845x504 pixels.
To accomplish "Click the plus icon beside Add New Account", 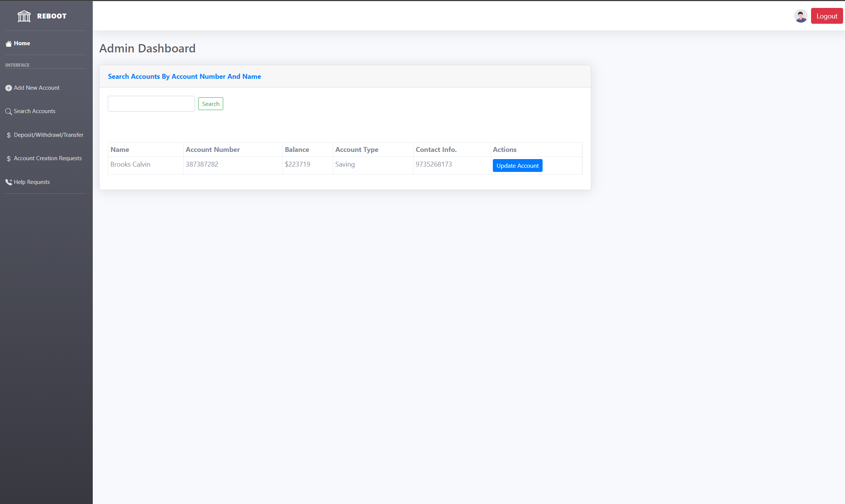I will tap(8, 88).
